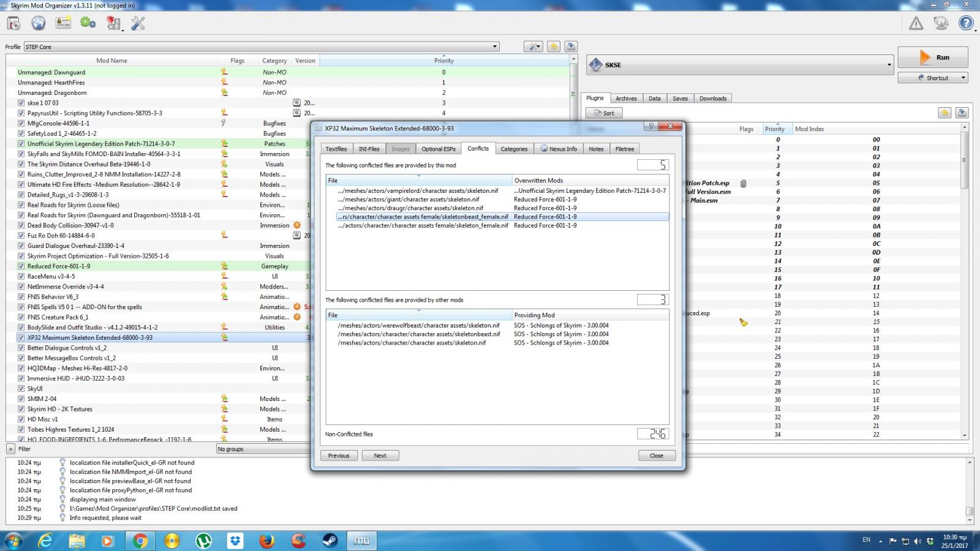Click restore backup icon in Plugins panel
The height and width of the screenshot is (551, 980).
pos(944,113)
